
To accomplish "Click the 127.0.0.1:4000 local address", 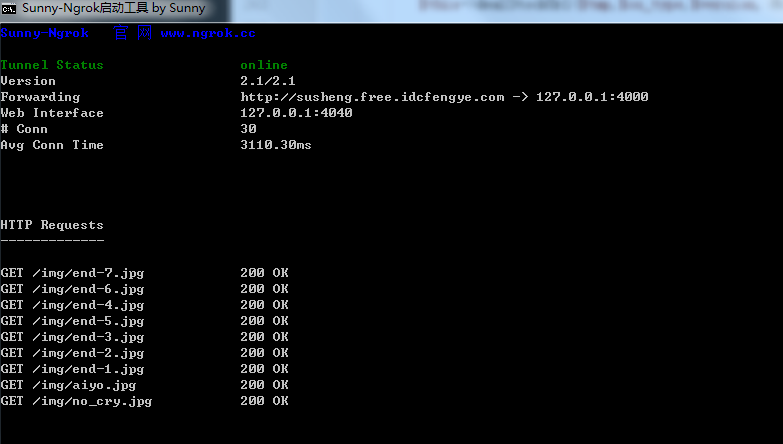I will tap(592, 96).
